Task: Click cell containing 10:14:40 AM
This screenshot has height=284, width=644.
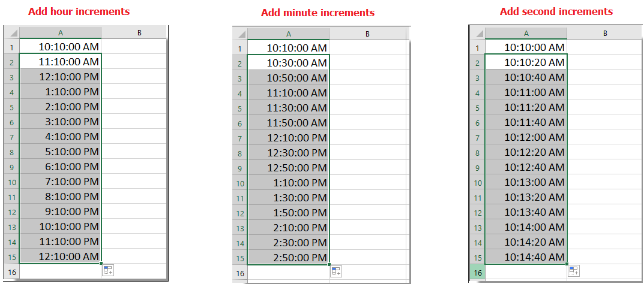Action: click(x=526, y=257)
